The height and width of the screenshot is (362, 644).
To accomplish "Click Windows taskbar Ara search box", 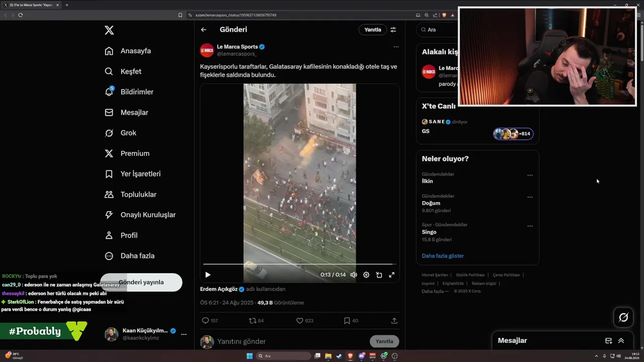I will point(284,356).
